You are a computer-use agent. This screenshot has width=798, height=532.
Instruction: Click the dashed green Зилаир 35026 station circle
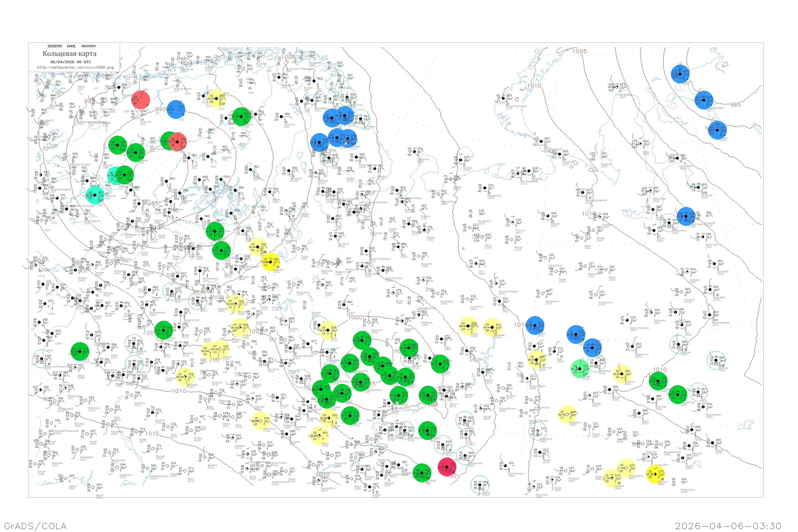480,484
